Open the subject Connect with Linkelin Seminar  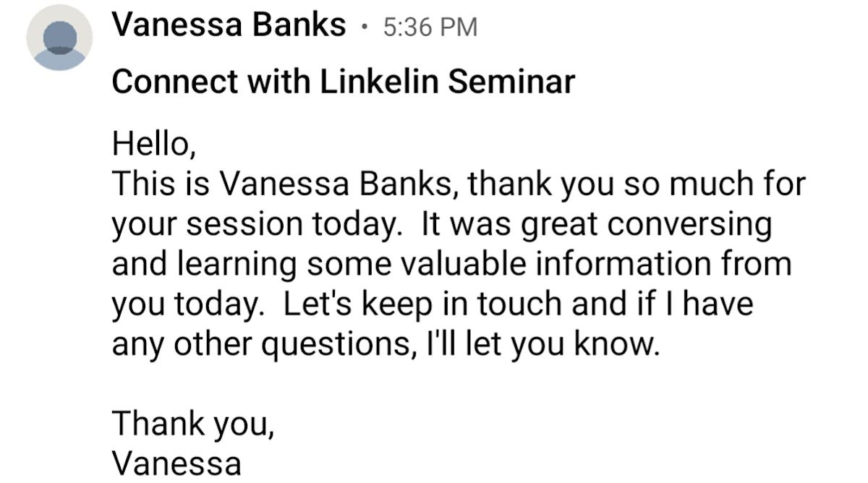(x=344, y=82)
